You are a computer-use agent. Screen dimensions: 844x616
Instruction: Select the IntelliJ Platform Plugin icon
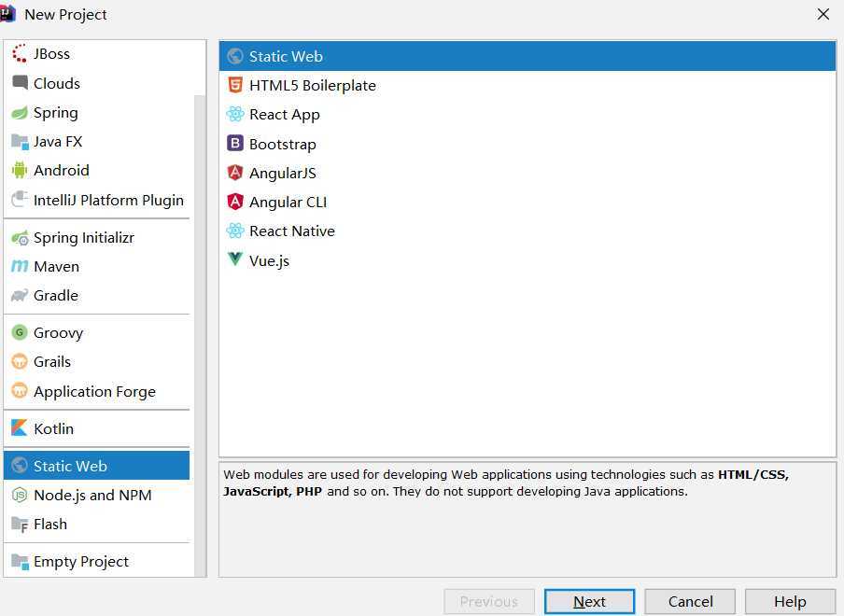20,200
